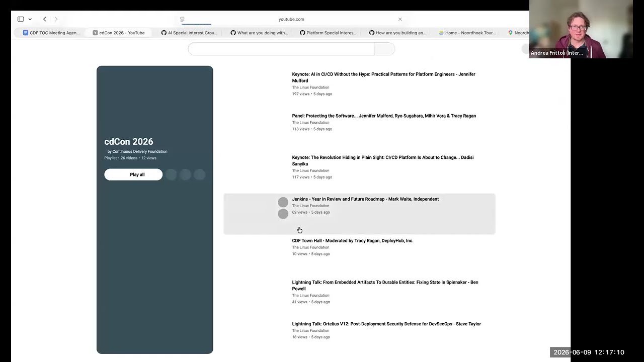
Task: Click the YouTube search button
Action: (384, 49)
